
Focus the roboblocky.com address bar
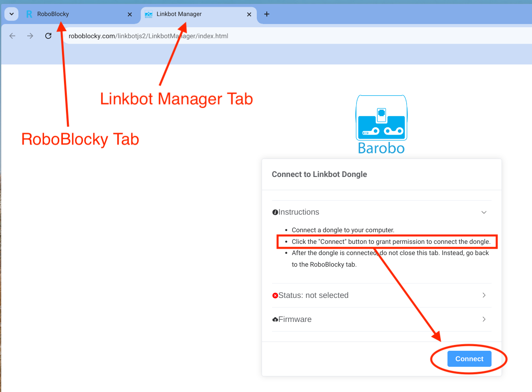point(298,36)
